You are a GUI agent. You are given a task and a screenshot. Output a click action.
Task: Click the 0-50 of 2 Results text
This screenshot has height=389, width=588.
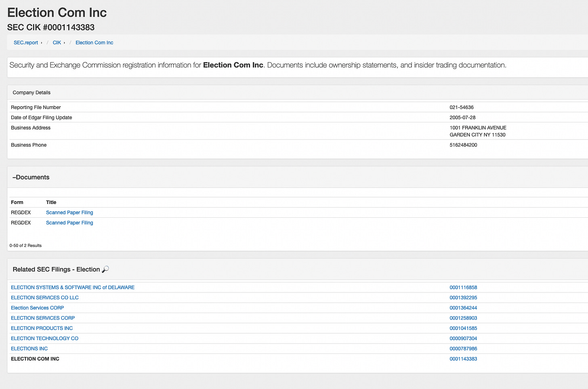pos(25,246)
